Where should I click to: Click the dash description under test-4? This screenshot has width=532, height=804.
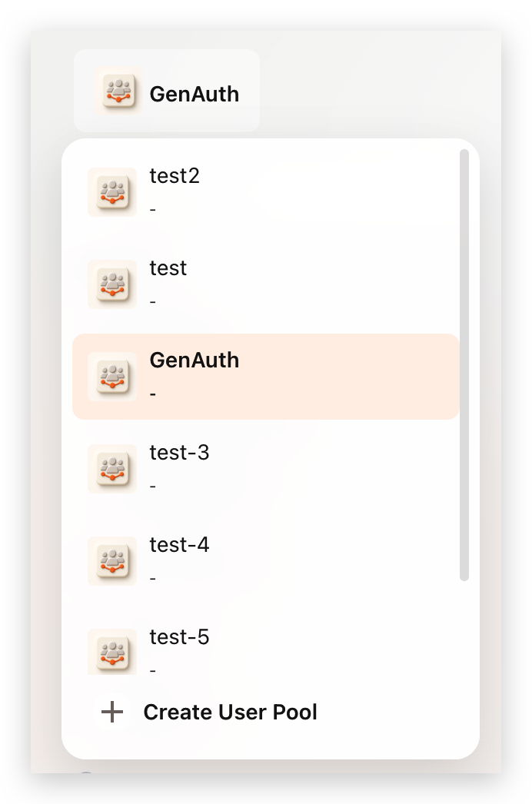point(153,579)
